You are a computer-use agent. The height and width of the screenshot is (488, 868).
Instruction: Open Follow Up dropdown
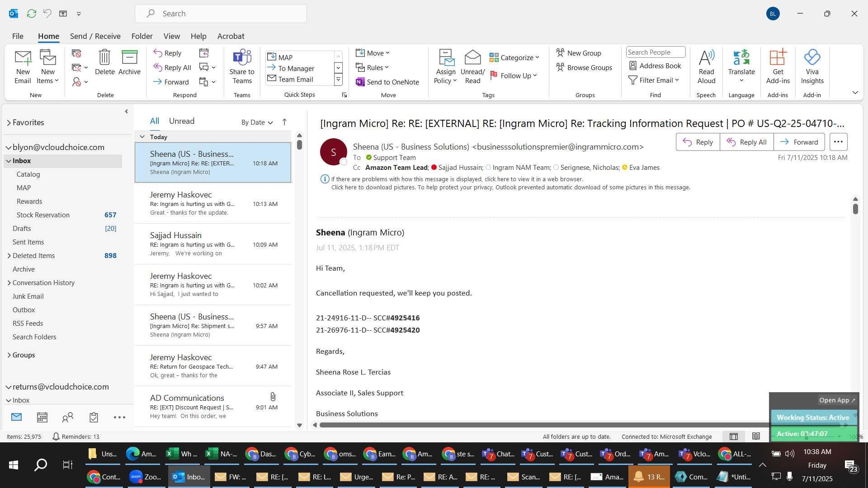point(514,75)
